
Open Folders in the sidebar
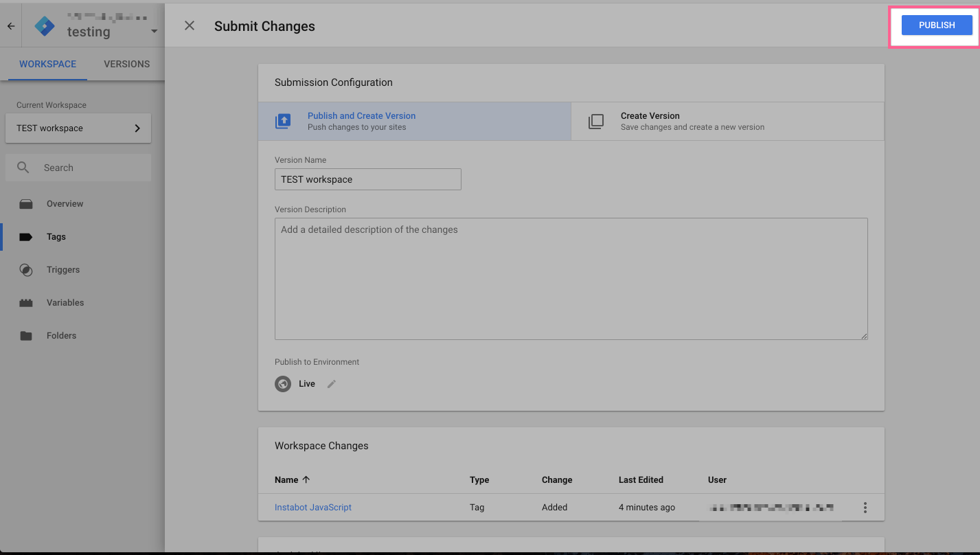(61, 336)
